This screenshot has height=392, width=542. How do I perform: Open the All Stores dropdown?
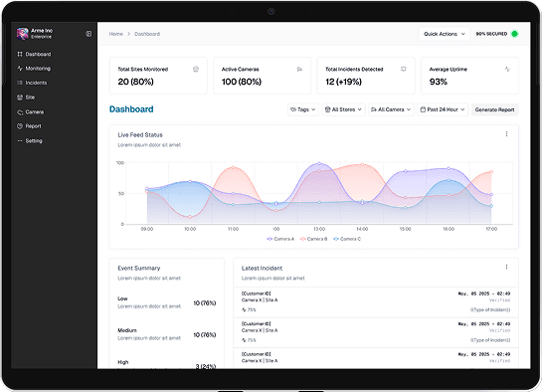pos(343,109)
